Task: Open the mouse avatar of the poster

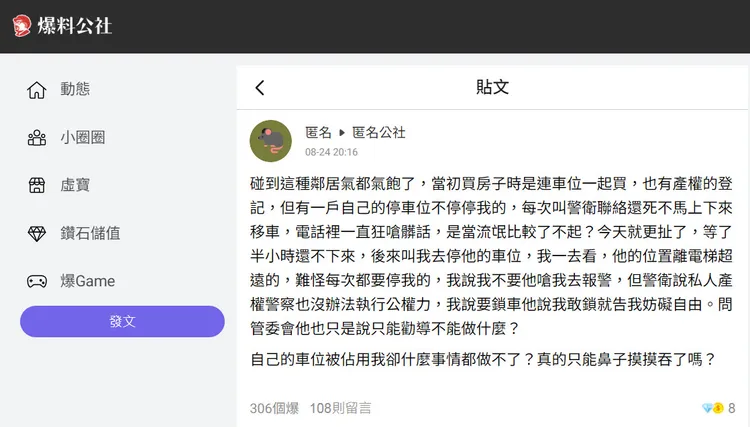Action: [271, 141]
